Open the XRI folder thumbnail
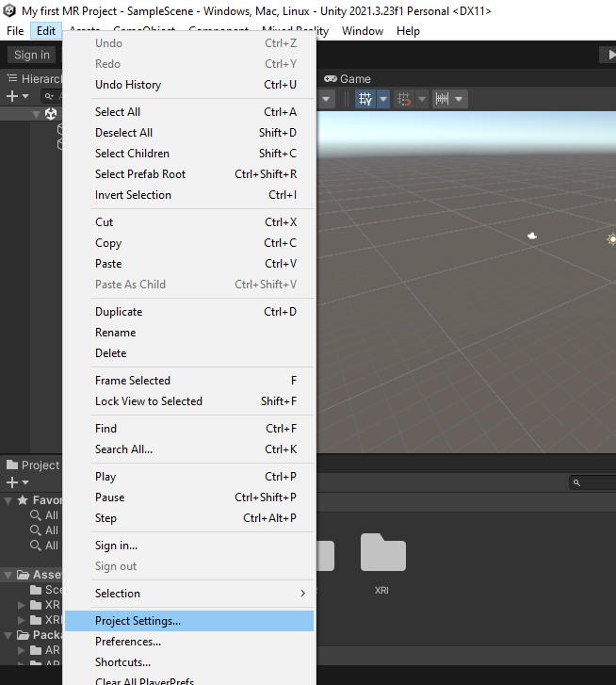The width and height of the screenshot is (616, 685). click(382, 553)
